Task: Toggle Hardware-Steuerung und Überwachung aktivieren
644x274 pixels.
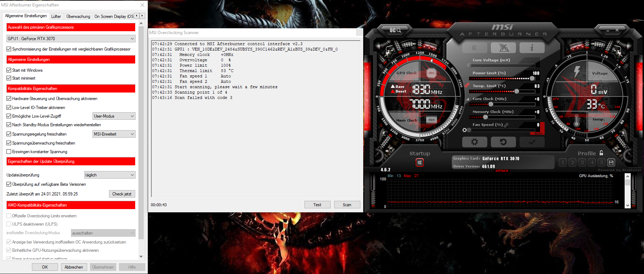Action: pyautogui.click(x=9, y=99)
